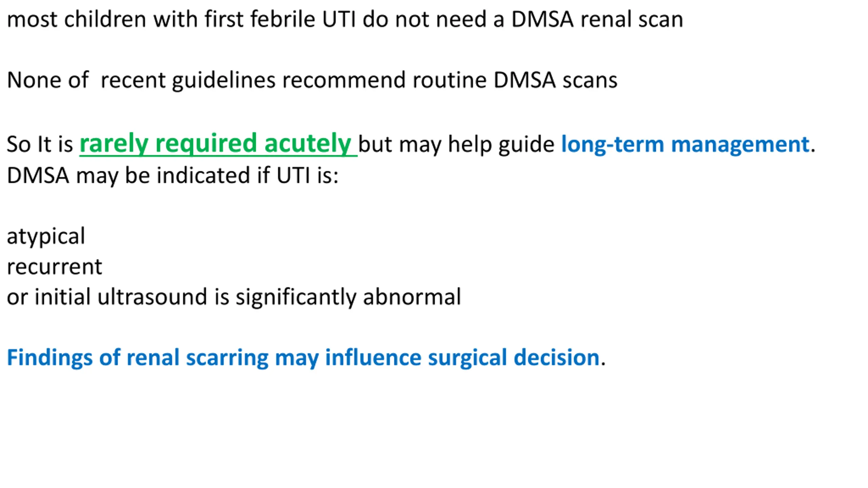
Task: Click the word 'recurrent' in the list
Action: tap(54, 267)
